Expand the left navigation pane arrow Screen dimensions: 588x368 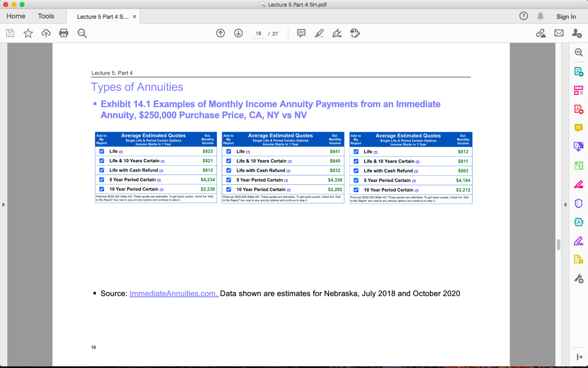click(3, 204)
